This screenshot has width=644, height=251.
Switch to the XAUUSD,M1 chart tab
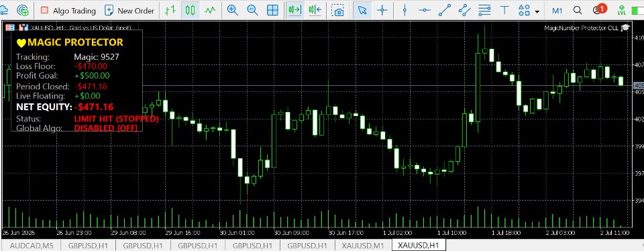point(364,246)
